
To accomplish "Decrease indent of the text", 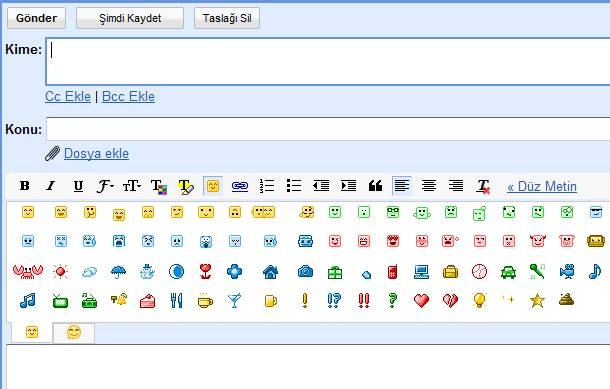I will [321, 186].
